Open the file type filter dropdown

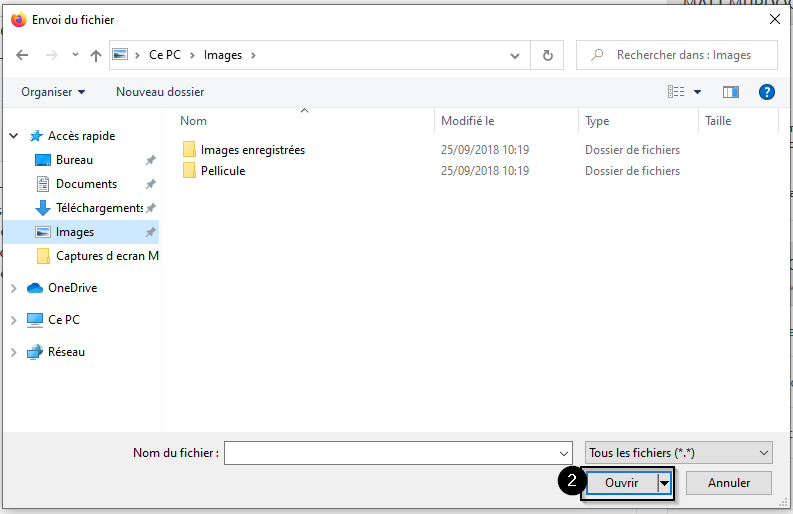pos(678,453)
